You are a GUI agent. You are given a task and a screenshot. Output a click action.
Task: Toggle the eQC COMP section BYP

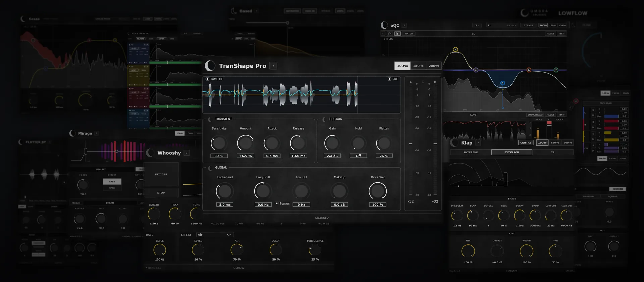pos(562,115)
